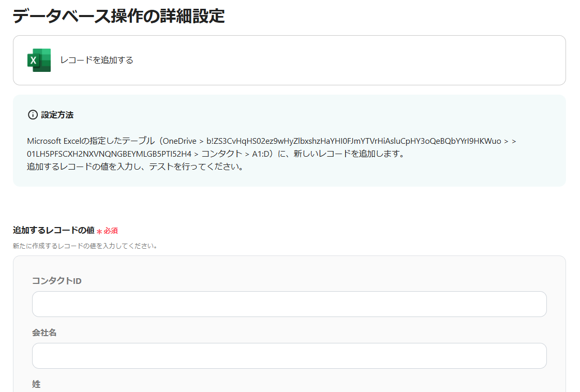The image size is (580, 392).
Task: Click the info icon beside 設定方法
Action: point(33,115)
